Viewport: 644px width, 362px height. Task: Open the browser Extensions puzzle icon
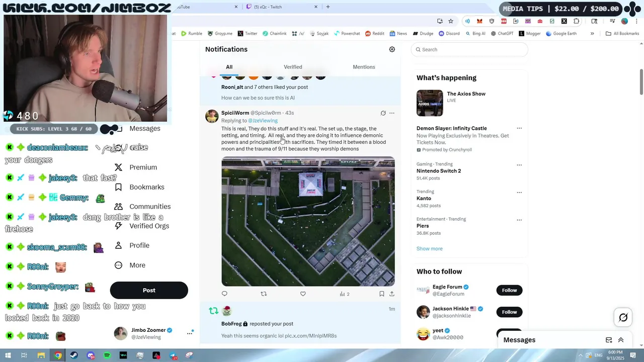tap(577, 21)
